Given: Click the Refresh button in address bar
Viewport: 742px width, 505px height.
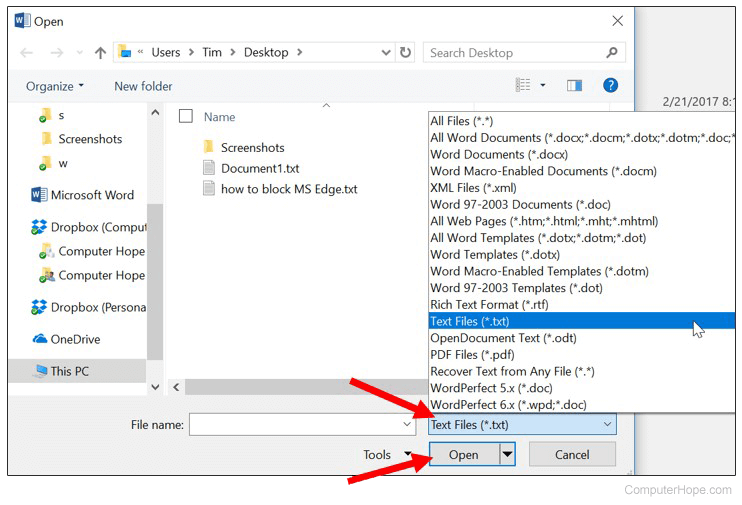Looking at the screenshot, I should (405, 52).
